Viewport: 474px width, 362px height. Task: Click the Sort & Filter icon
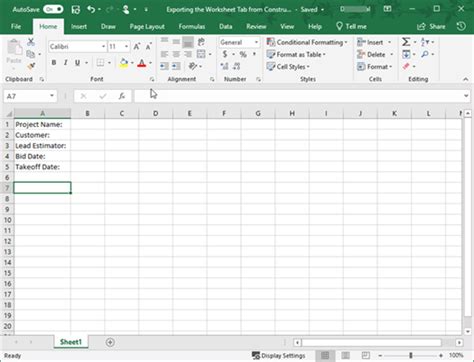pyautogui.click(x=425, y=42)
